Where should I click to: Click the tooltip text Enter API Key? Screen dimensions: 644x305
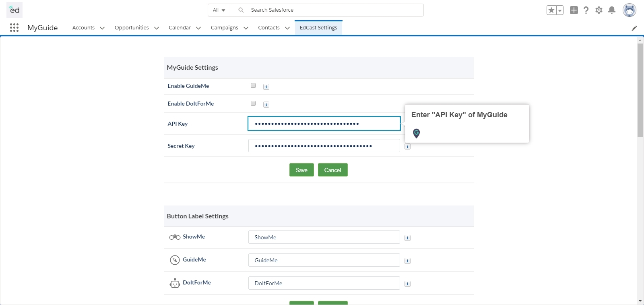(x=459, y=115)
